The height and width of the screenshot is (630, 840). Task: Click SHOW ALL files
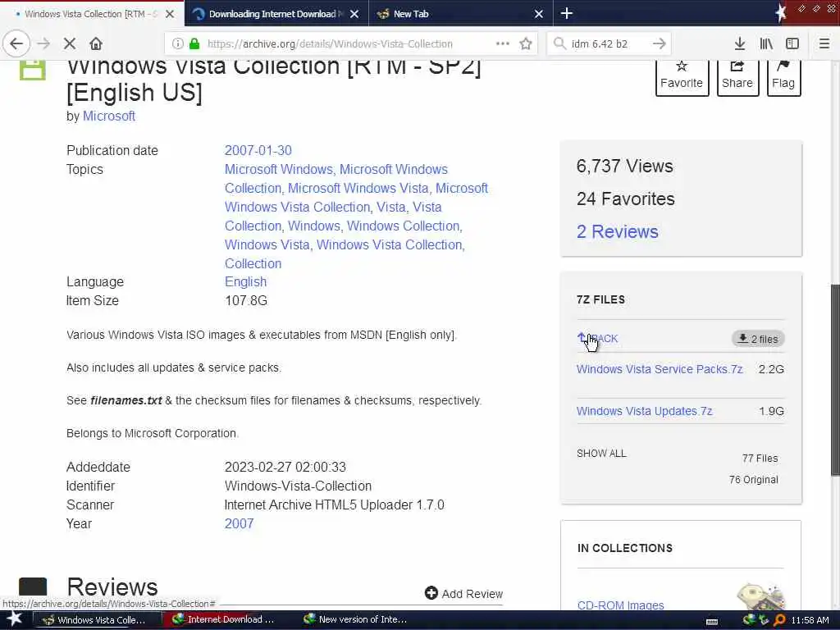tap(601, 454)
